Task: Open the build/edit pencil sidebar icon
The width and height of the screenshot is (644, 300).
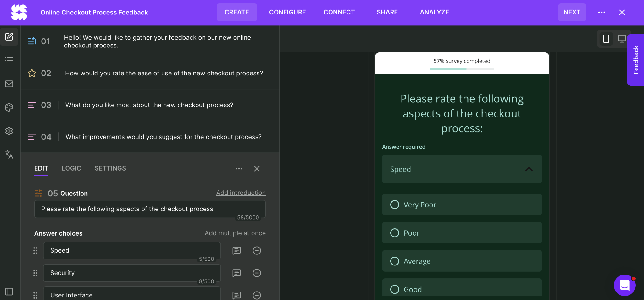Action: (x=9, y=37)
